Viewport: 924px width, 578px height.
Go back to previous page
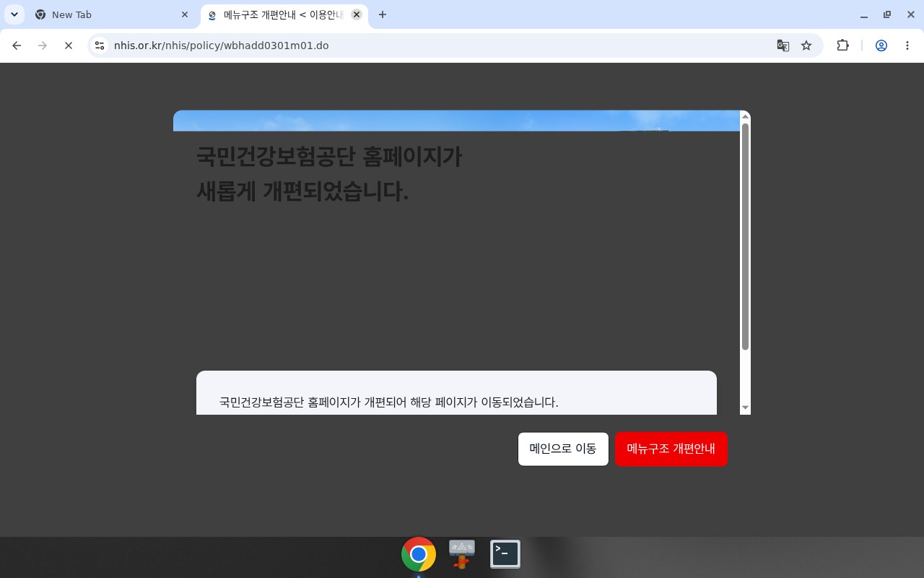point(17,46)
